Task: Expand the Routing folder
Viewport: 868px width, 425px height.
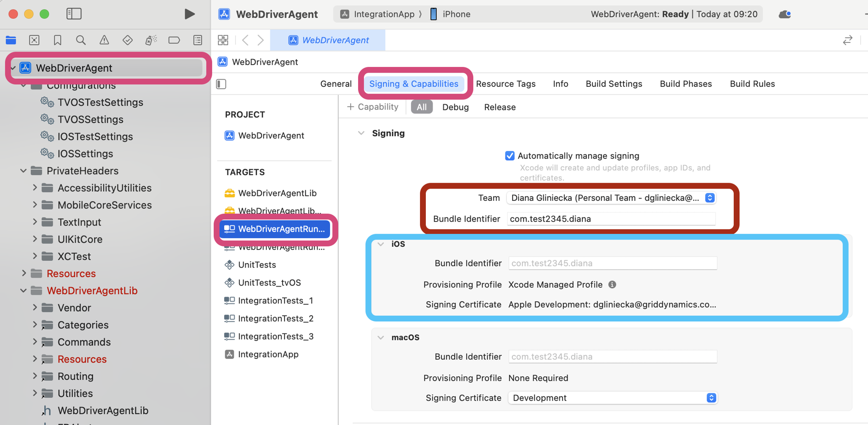Action: [x=35, y=376]
